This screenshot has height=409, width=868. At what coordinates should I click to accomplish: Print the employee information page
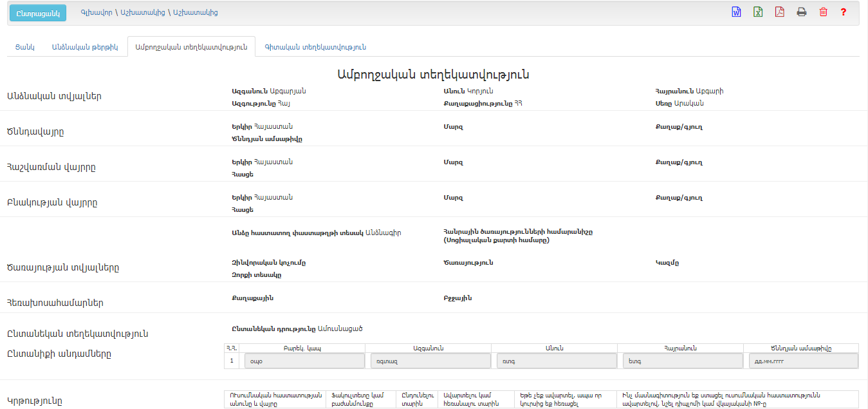tap(801, 12)
